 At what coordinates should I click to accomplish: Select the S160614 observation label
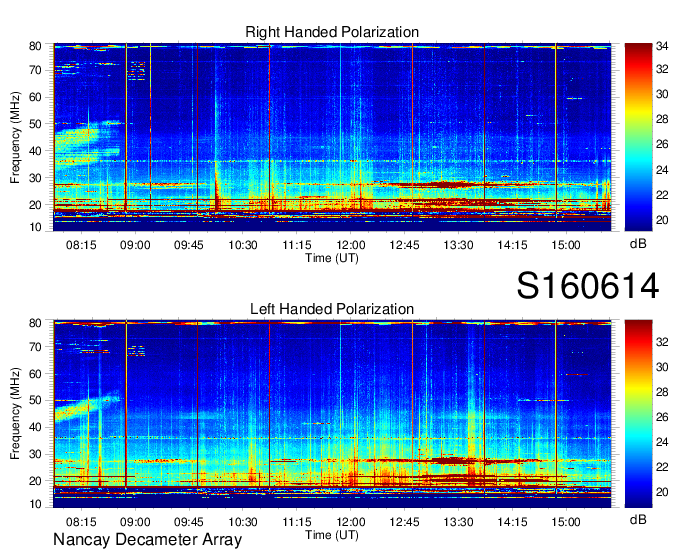tap(588, 286)
